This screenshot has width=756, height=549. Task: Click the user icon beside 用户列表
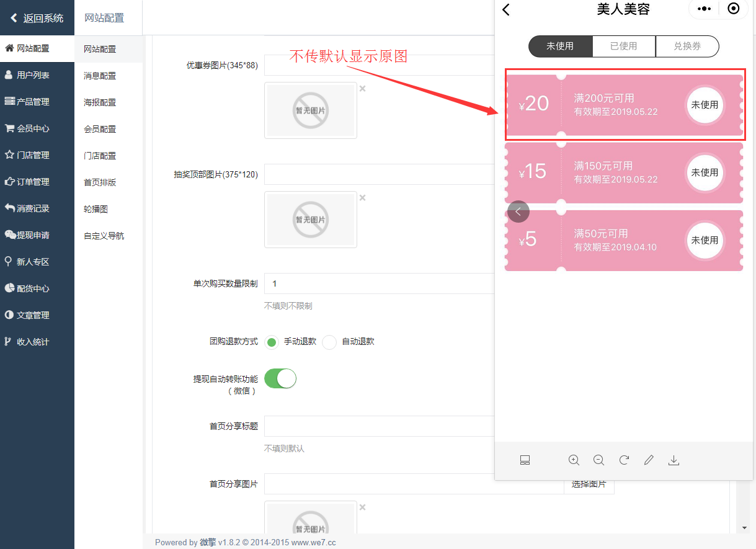[x=9, y=75]
